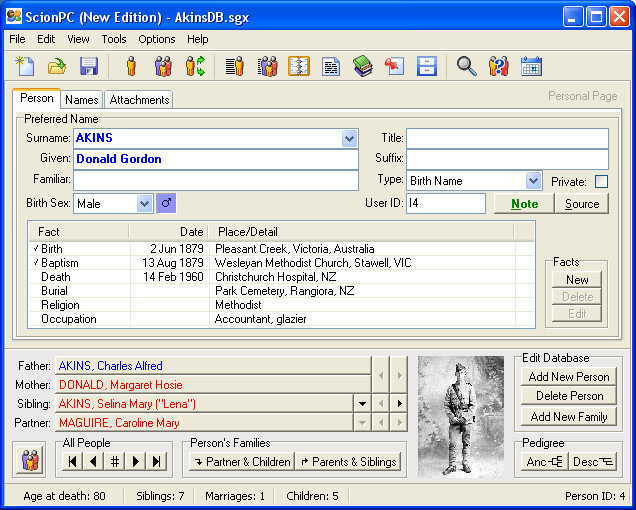
Task: Click Add New Family button
Action: coord(569,417)
